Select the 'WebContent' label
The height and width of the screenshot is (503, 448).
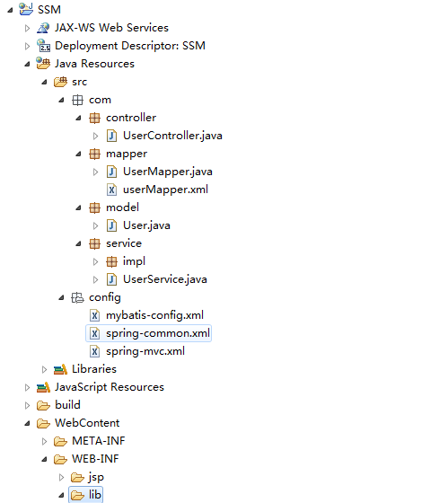[87, 423]
